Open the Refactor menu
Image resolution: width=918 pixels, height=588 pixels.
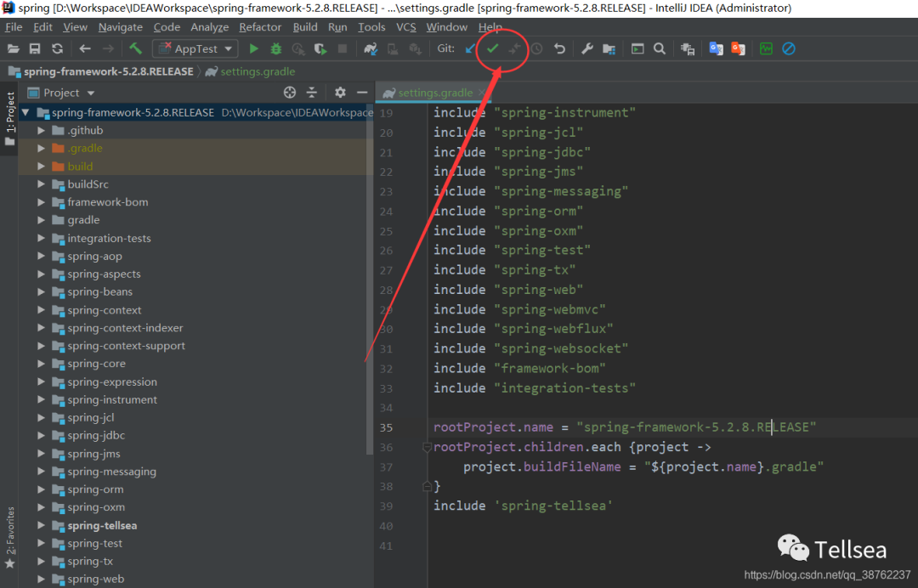point(260,27)
